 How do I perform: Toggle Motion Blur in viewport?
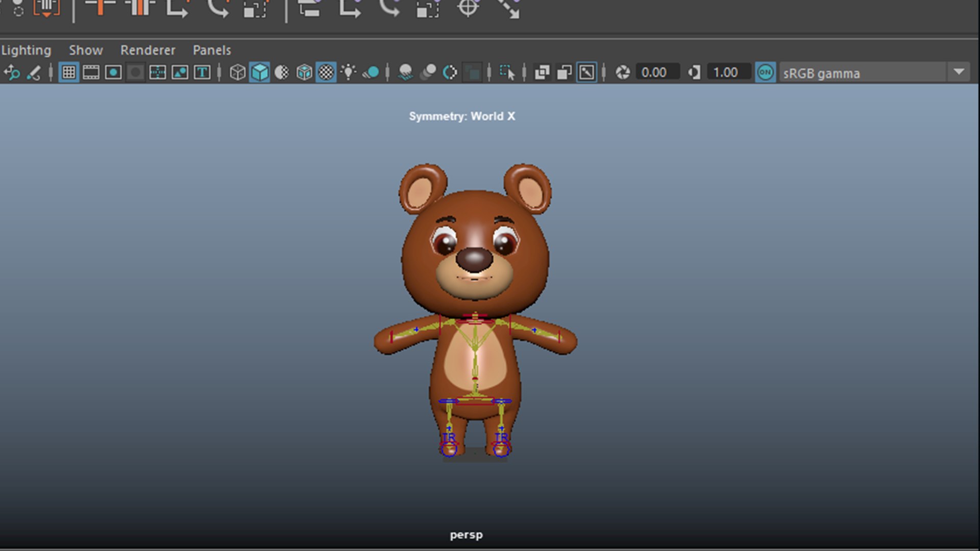point(428,72)
